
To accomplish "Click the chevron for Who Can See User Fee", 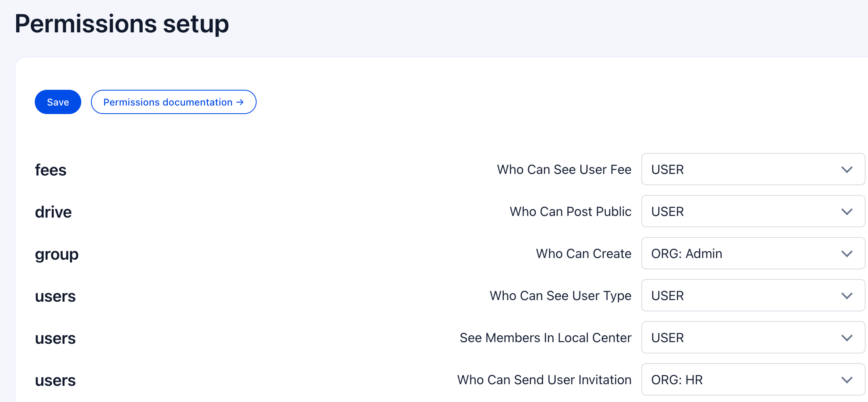I will [x=847, y=169].
